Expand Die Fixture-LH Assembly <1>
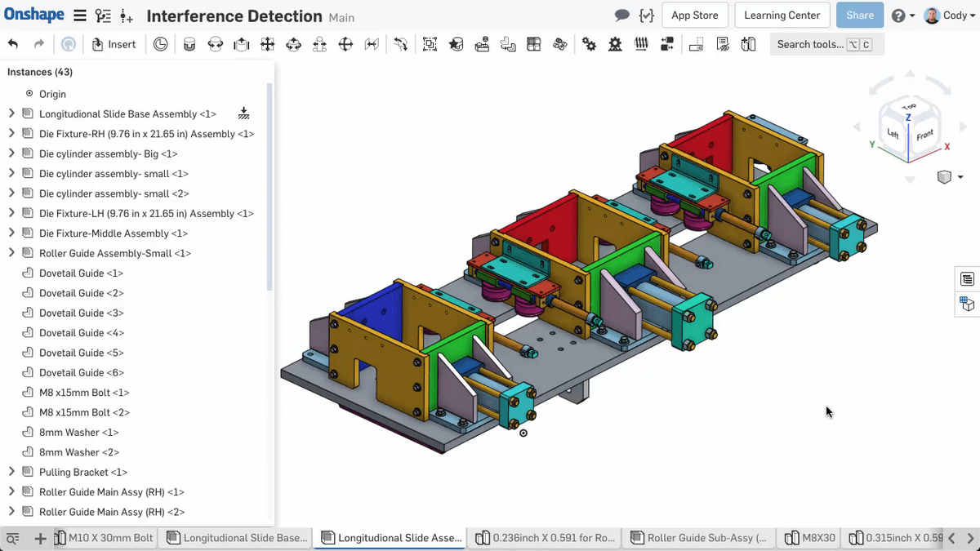 tap(11, 213)
